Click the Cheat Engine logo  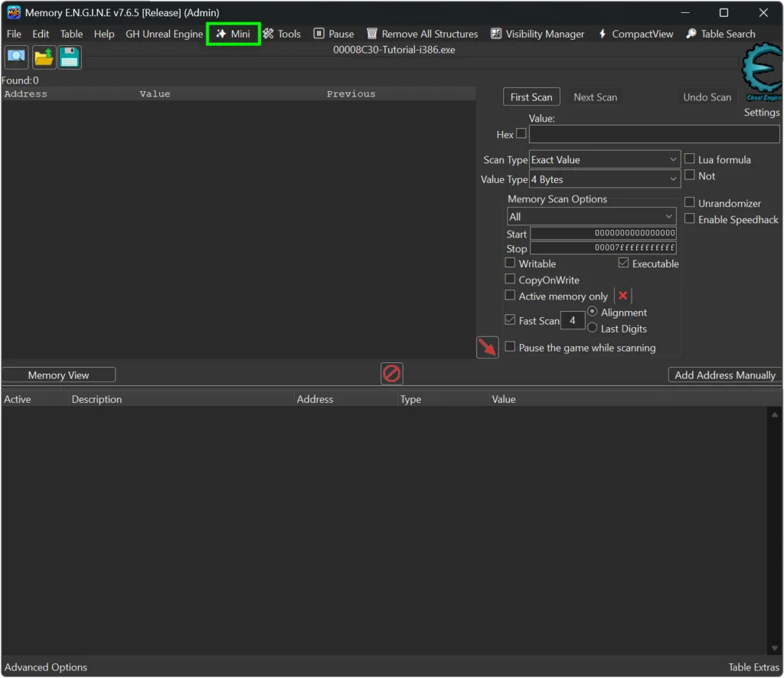point(763,73)
